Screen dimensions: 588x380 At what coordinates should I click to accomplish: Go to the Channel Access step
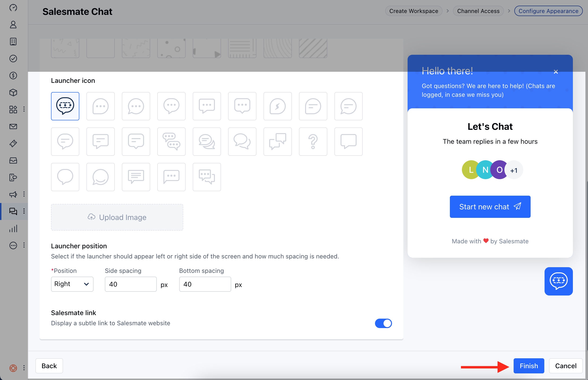point(478,11)
